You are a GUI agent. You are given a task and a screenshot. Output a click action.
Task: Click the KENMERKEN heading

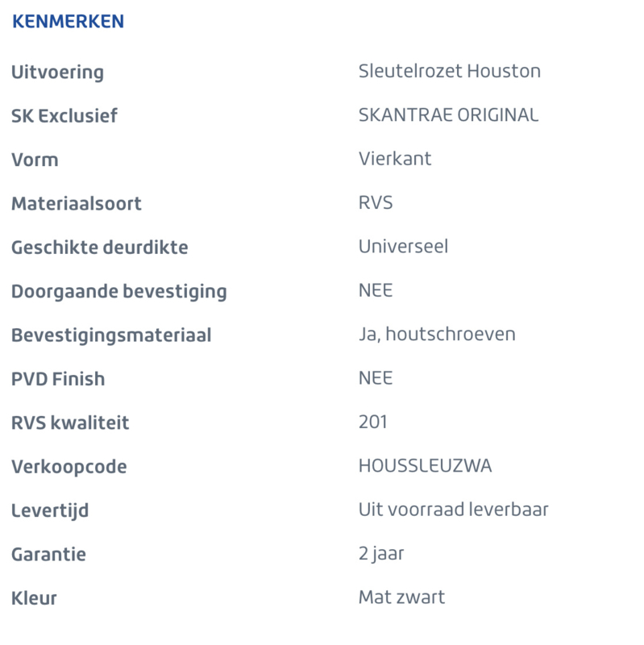(x=68, y=22)
